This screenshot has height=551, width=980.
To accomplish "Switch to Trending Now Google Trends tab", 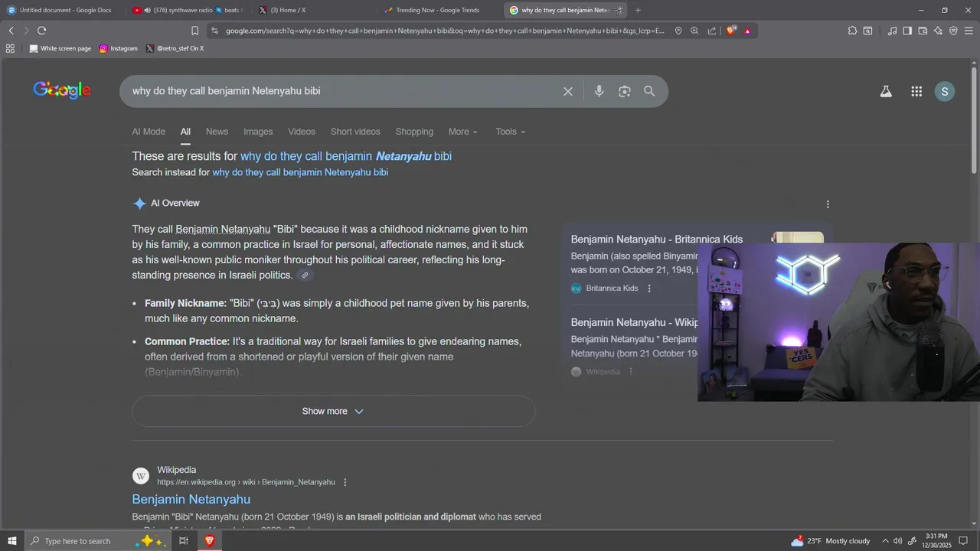I will click(438, 10).
